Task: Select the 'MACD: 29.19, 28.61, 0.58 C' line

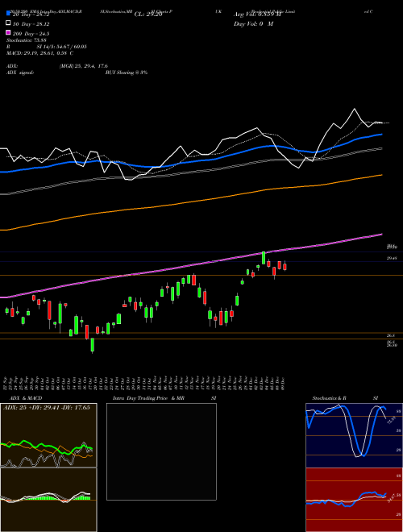Action: click(x=40, y=53)
